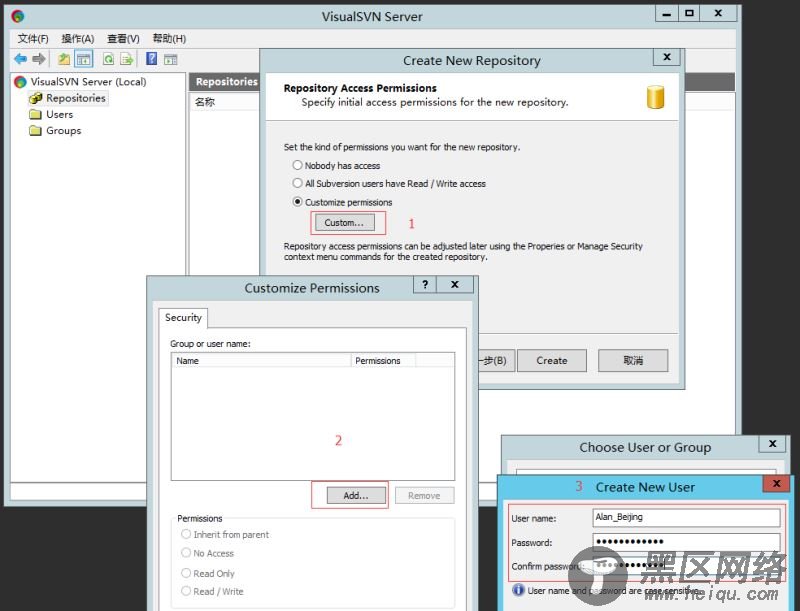Click the Repositories pane header
This screenshot has width=800, height=611.
tap(224, 82)
